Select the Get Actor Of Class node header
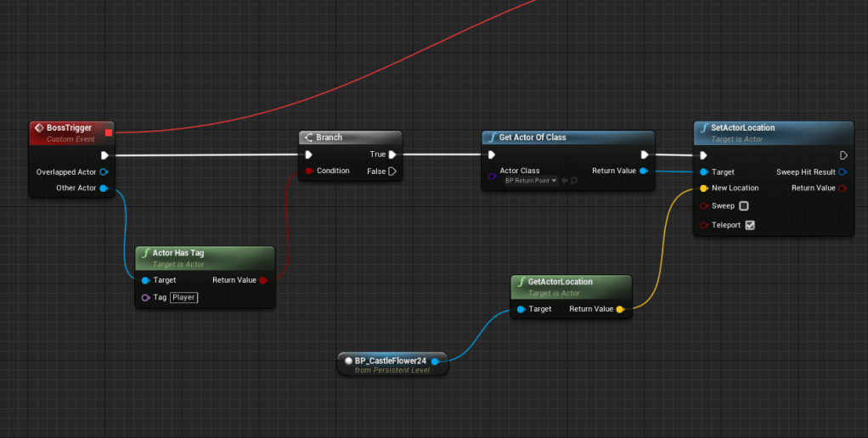 [567, 138]
